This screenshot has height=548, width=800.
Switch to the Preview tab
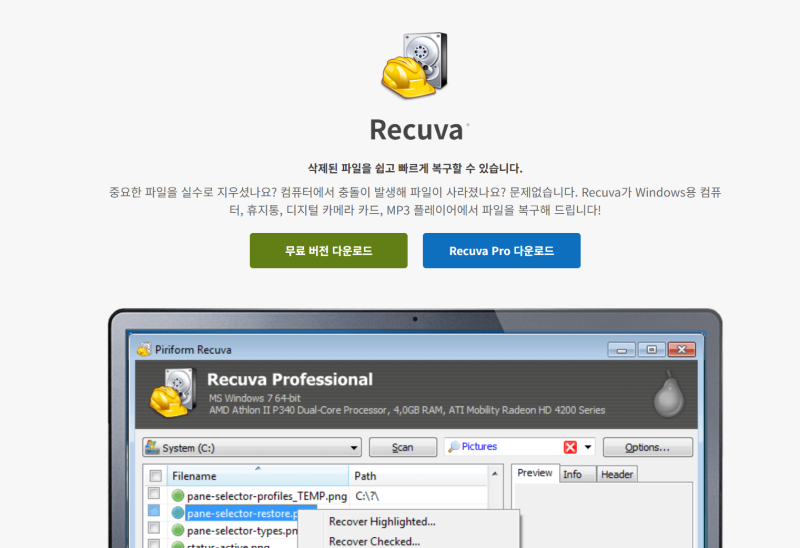[x=535, y=473]
